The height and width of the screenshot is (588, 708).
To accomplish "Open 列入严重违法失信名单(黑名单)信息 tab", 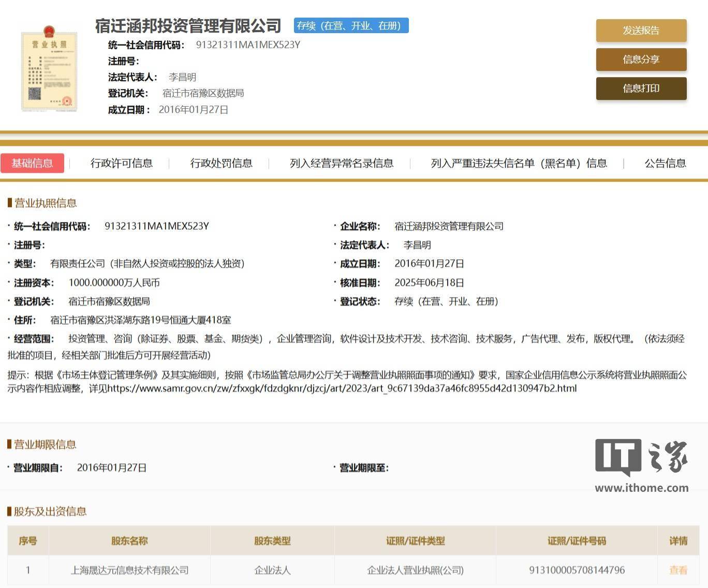I will 519,163.
